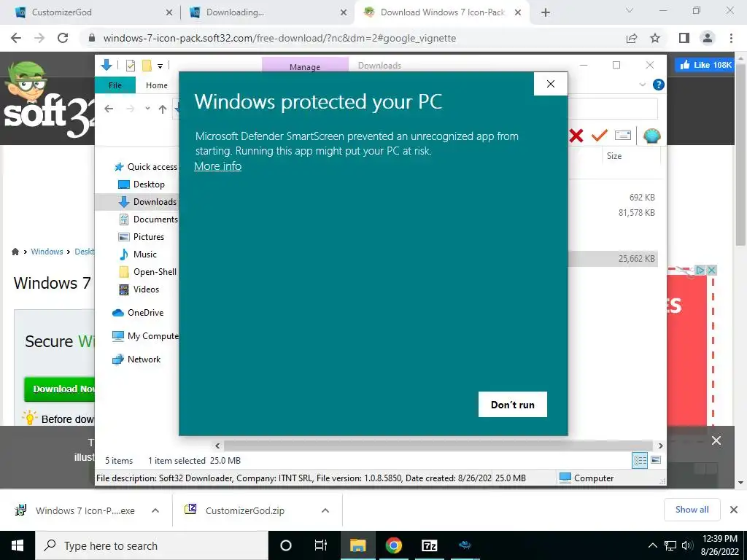Show hidden system tray icons
Image resolution: width=747 pixels, height=560 pixels.
(x=653, y=545)
